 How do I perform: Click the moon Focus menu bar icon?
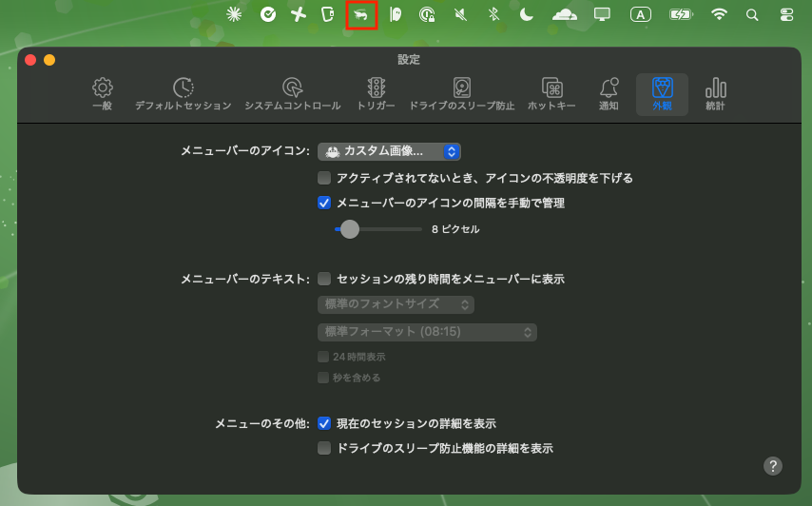[x=526, y=14]
